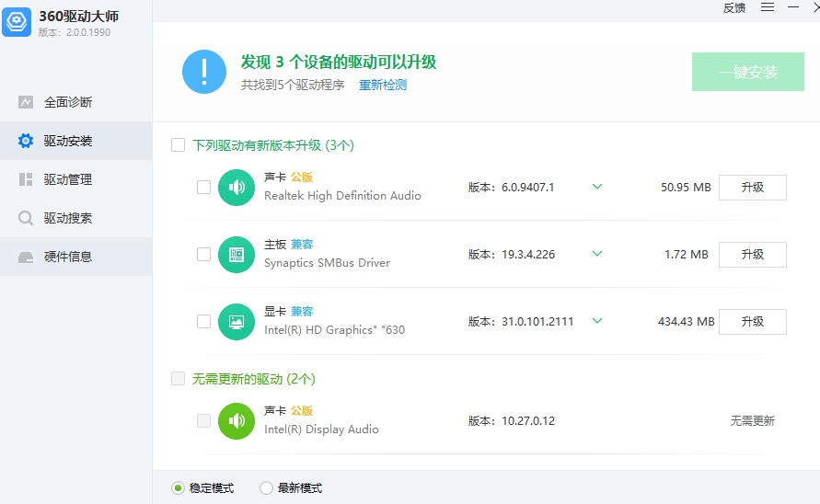Click the 版本: 10.27.0.12 text
The height and width of the screenshot is (504, 820).
pos(512,421)
